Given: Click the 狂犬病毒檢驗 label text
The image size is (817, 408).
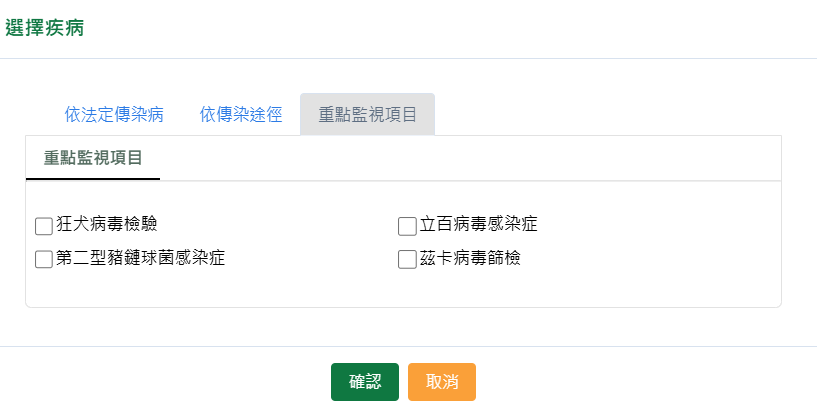Looking at the screenshot, I should point(107,224).
